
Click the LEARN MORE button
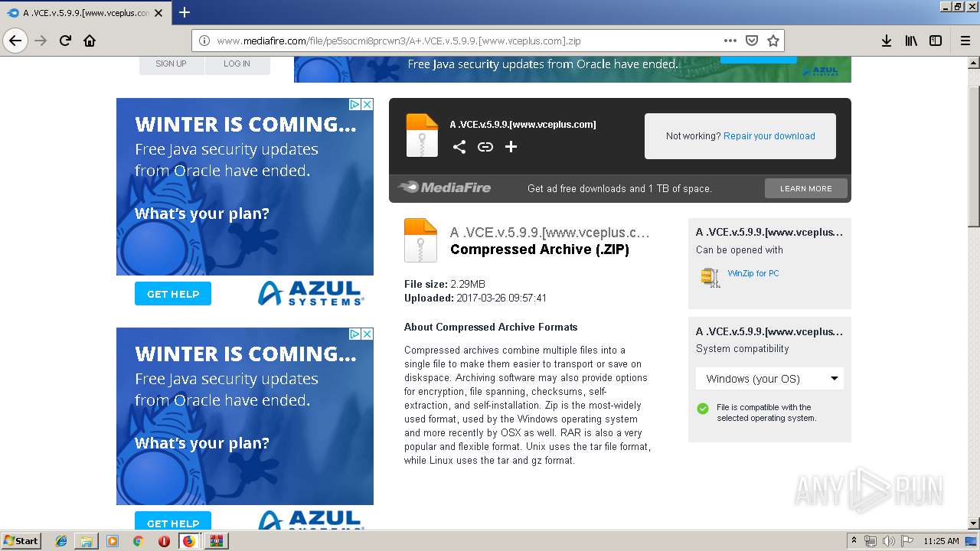[806, 188]
